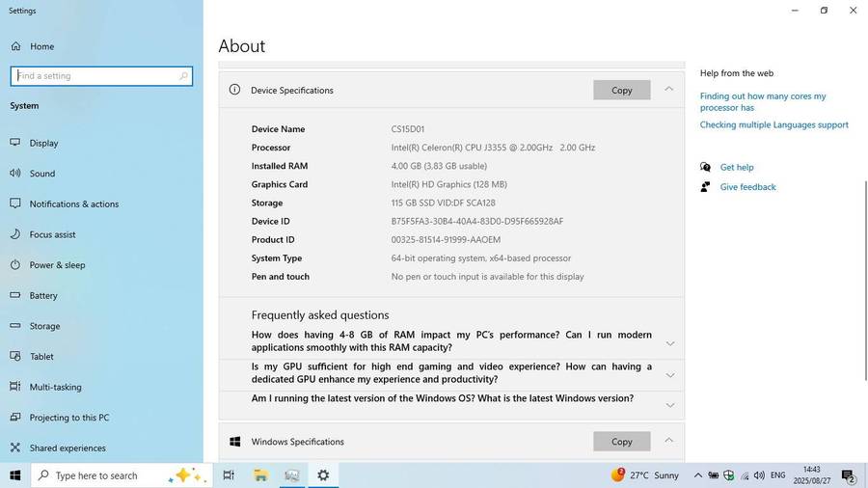The image size is (868, 488).
Task: Copy the Device Specifications
Action: [622, 91]
